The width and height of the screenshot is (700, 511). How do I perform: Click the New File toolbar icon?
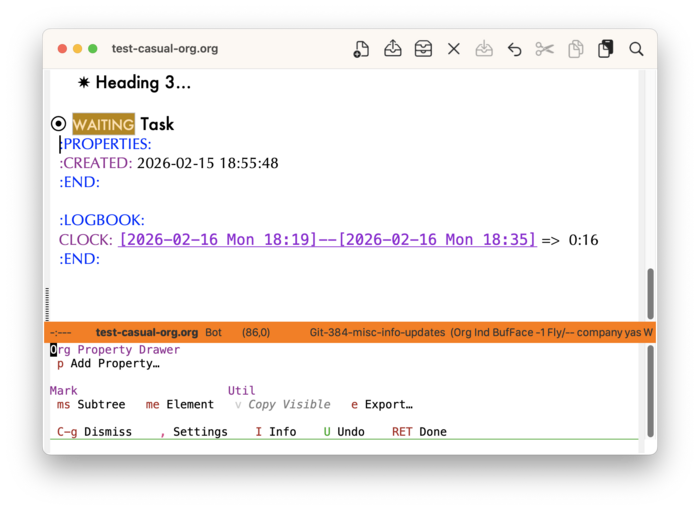tap(362, 49)
